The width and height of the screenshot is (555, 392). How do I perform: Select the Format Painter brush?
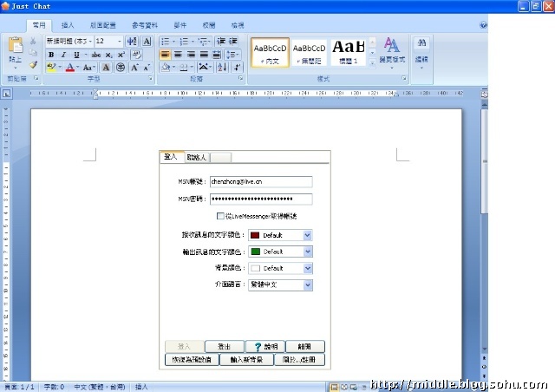(x=33, y=64)
